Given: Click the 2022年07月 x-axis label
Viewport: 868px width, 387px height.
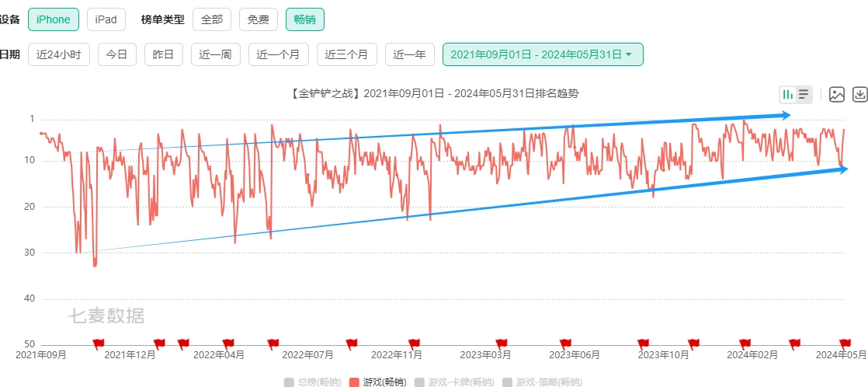Looking at the screenshot, I should tap(307, 355).
